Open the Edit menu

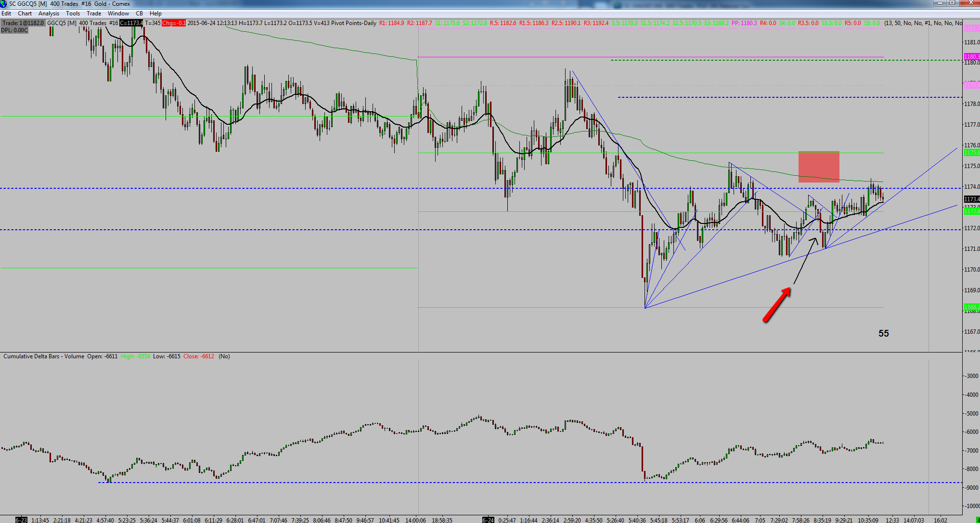[6, 13]
